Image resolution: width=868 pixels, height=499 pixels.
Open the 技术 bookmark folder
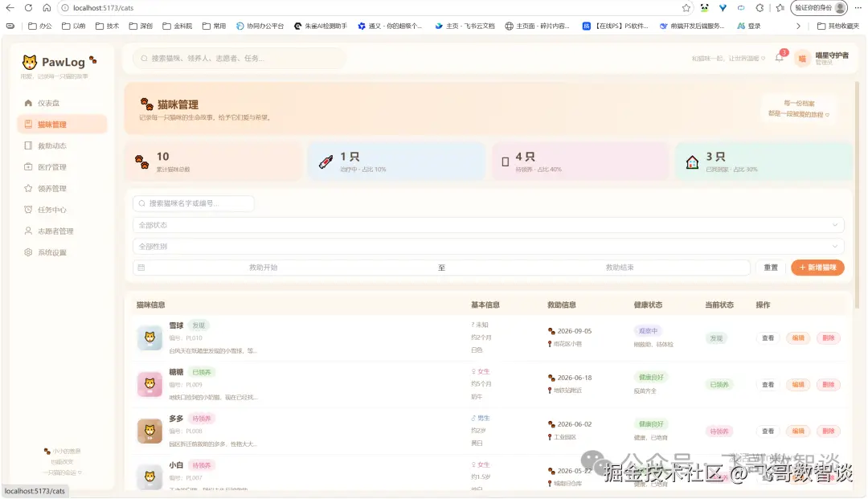(x=108, y=26)
